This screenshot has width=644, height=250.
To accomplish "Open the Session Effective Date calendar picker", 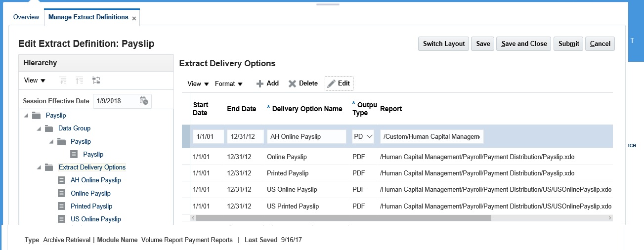I will (x=144, y=101).
